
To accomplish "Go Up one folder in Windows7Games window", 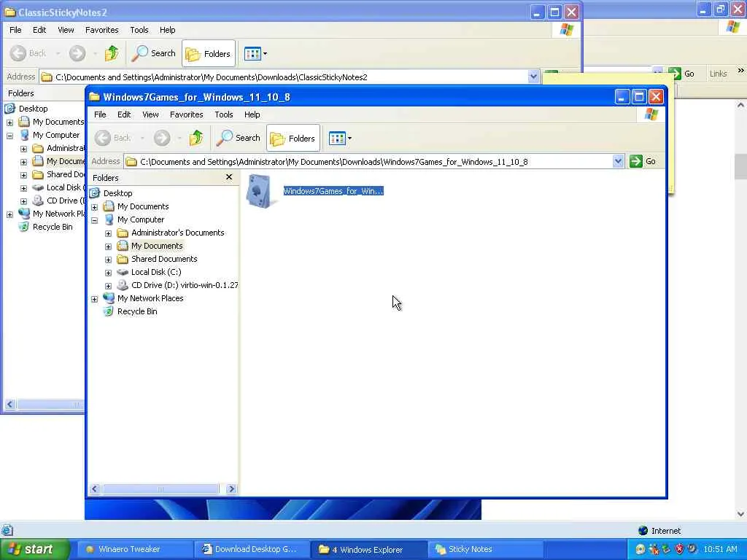I will point(196,138).
